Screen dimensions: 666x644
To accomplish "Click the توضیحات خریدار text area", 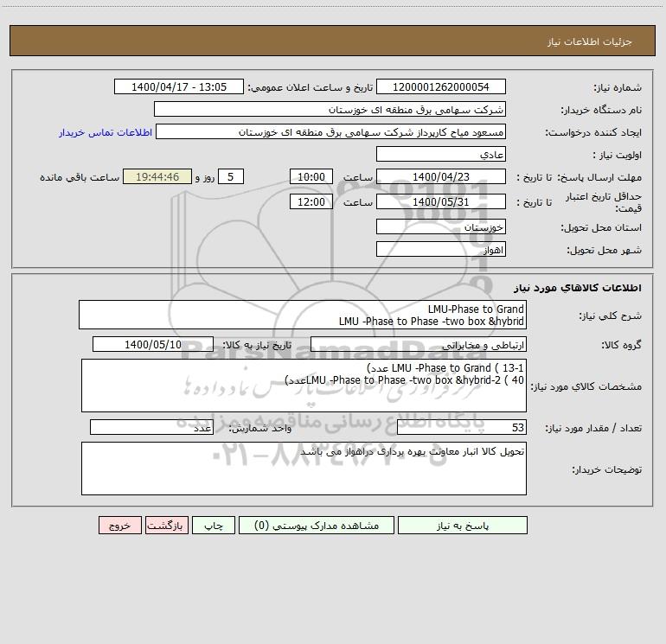I will click(x=304, y=469).
